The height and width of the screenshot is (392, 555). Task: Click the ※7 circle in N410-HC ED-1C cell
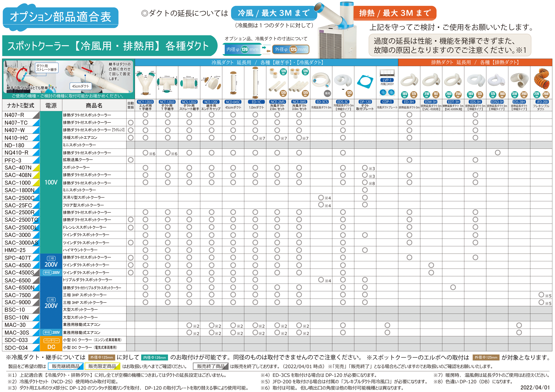255,138
